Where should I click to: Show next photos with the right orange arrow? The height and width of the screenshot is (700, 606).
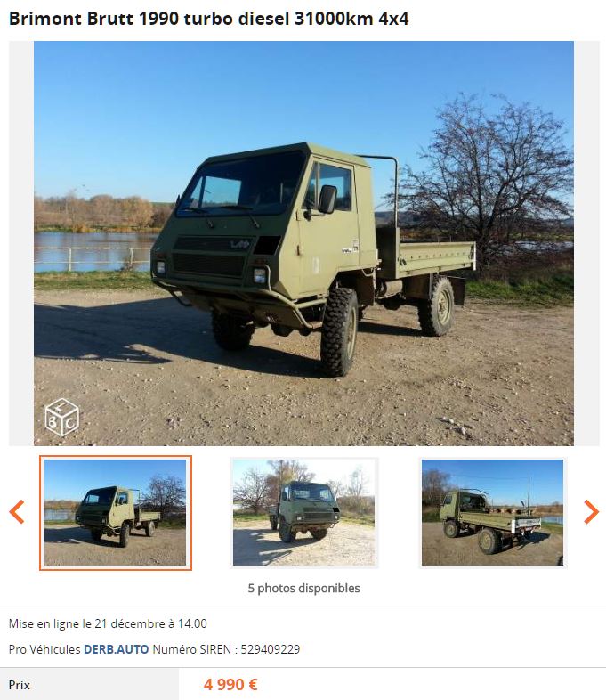tap(591, 512)
